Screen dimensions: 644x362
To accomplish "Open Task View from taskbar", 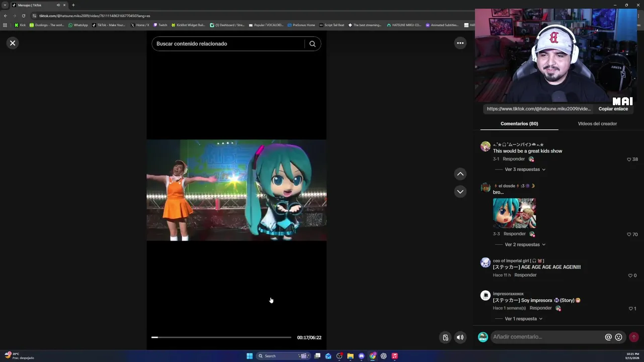I will tap(317, 356).
